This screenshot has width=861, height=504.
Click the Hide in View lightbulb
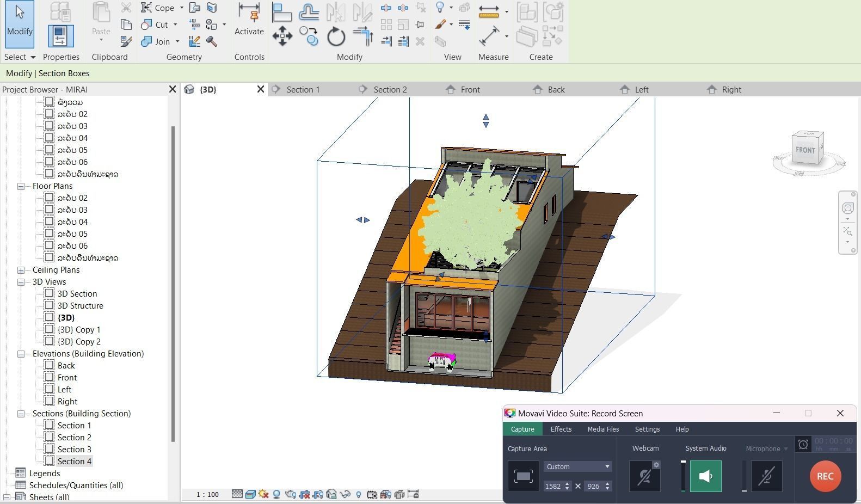pos(440,8)
